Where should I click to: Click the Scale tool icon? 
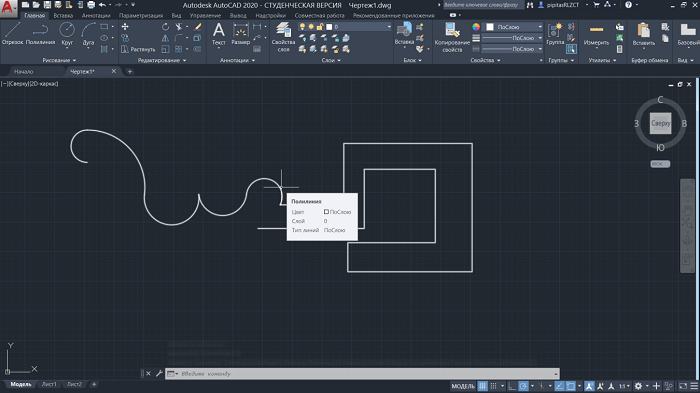[165, 49]
